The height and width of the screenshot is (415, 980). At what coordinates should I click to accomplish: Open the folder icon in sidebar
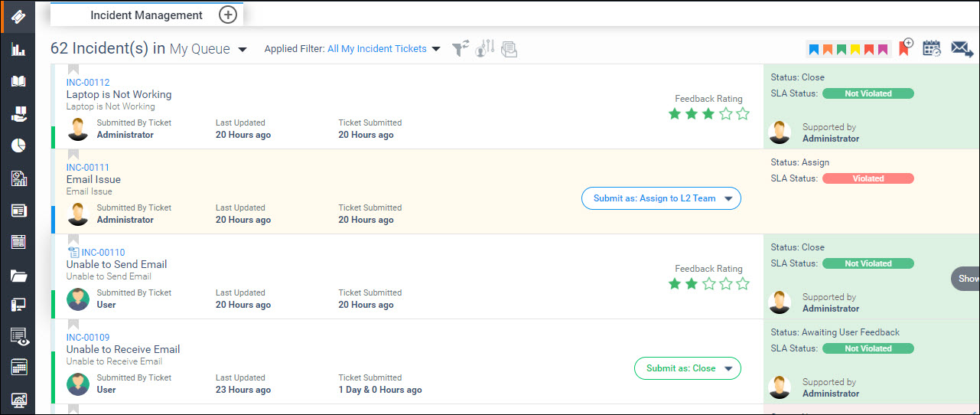tap(18, 276)
